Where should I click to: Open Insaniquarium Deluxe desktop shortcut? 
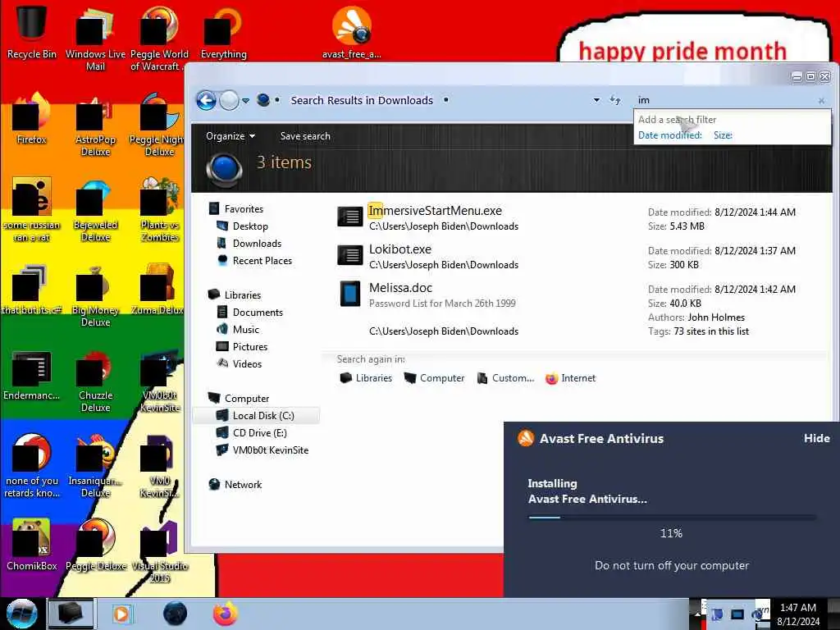95,466
